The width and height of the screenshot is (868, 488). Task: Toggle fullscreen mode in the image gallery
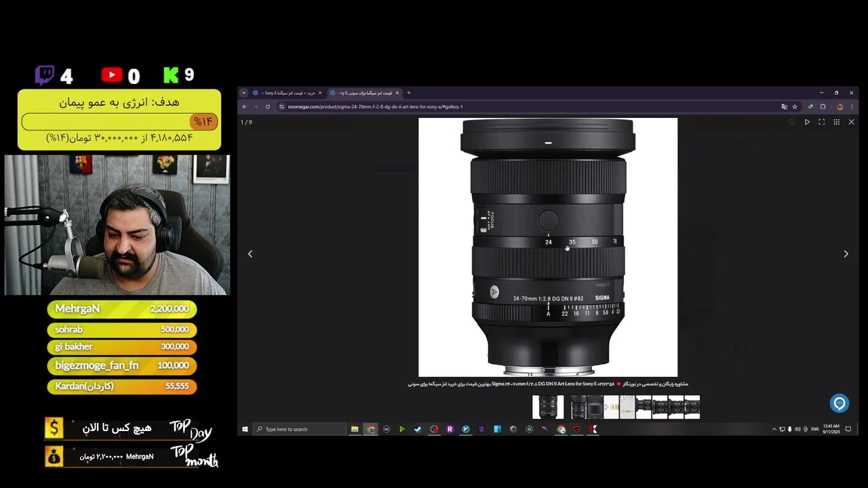click(x=822, y=122)
